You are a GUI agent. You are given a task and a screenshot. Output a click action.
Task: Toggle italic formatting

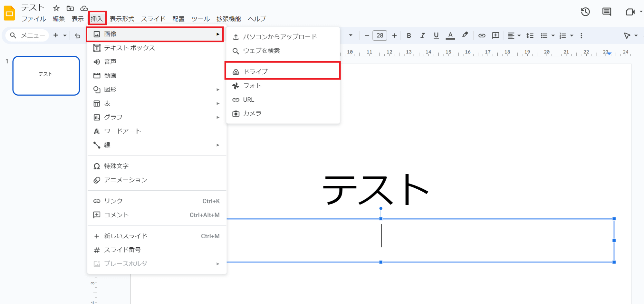(422, 35)
